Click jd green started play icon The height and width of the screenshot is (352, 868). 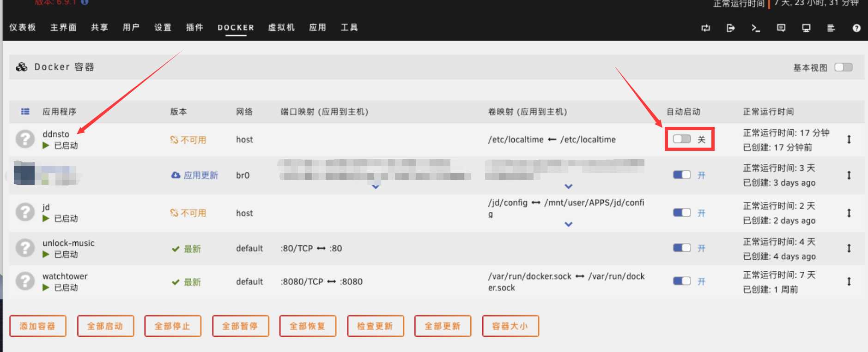click(46, 218)
